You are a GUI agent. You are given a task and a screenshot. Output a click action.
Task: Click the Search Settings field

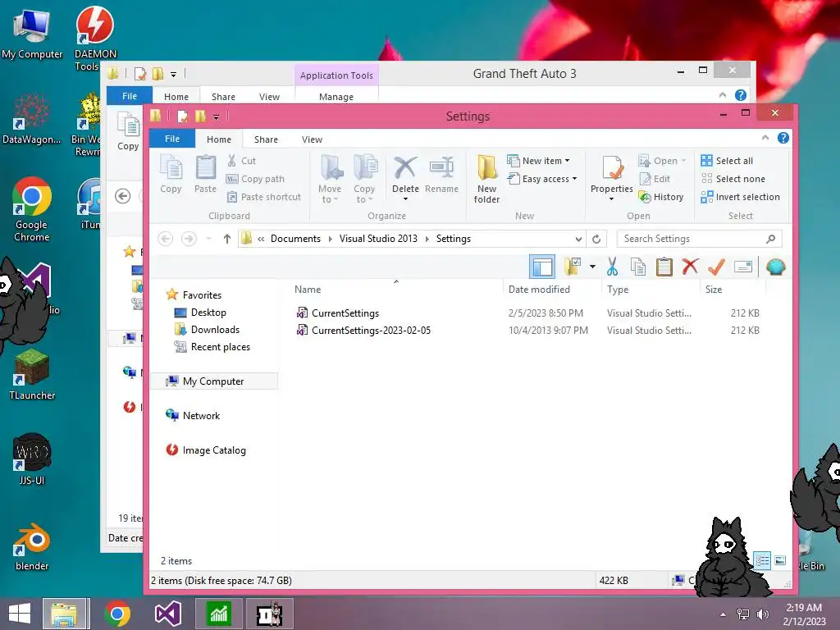(x=699, y=239)
